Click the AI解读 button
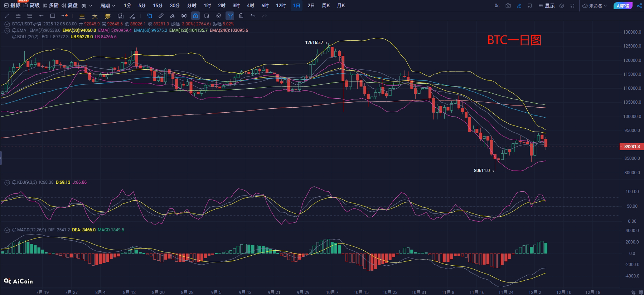 click(623, 6)
